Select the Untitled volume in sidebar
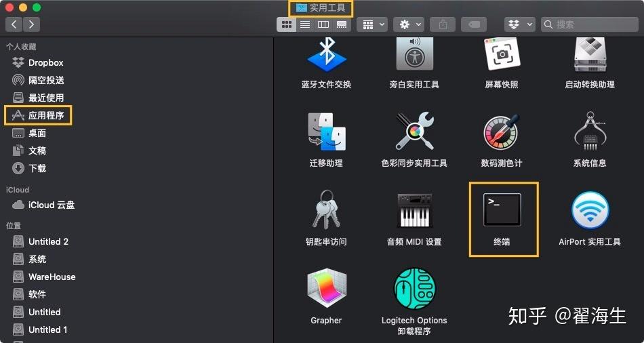Viewport: 644px width, 343px height. [x=37, y=312]
